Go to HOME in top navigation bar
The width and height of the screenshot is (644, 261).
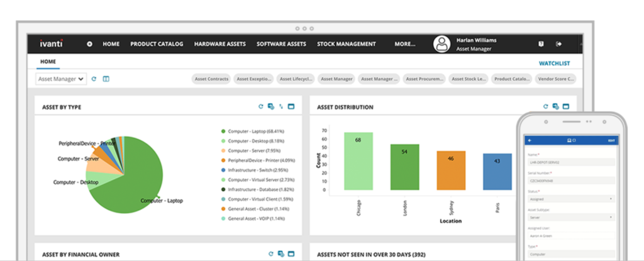click(111, 44)
